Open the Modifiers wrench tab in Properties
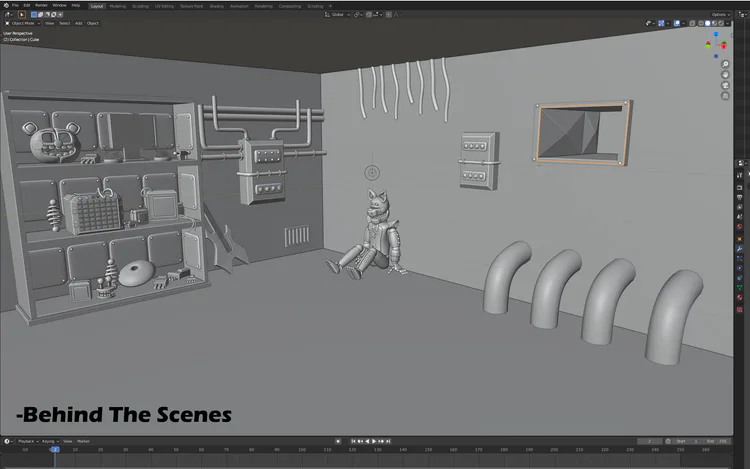The image size is (750, 469). click(739, 249)
